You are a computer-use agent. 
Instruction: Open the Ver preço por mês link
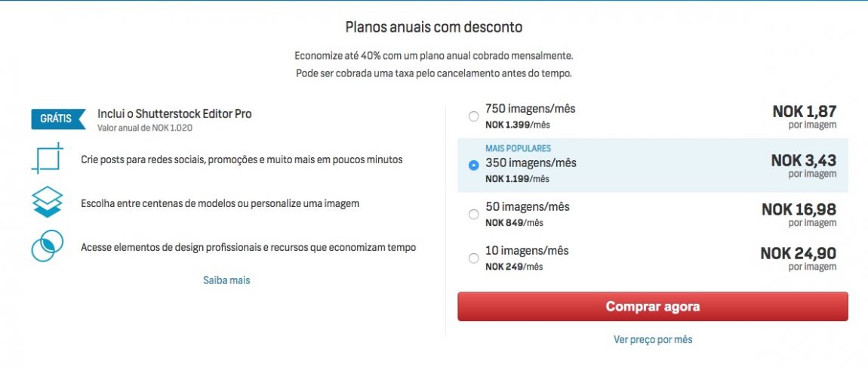coord(653,339)
